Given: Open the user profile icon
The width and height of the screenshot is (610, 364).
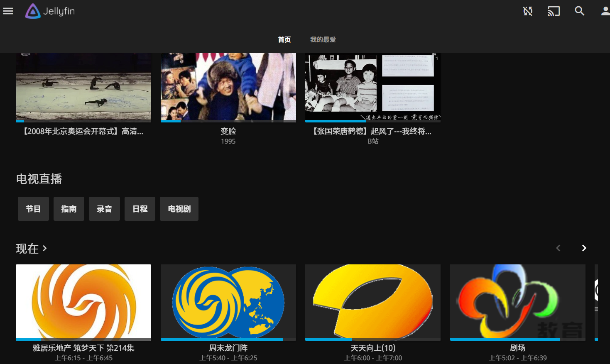Looking at the screenshot, I should click(605, 11).
